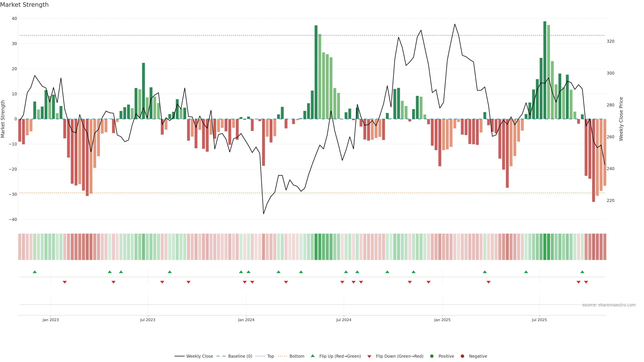Click the green Positive legend dot
This screenshot has height=362, width=644.
tap(432, 356)
